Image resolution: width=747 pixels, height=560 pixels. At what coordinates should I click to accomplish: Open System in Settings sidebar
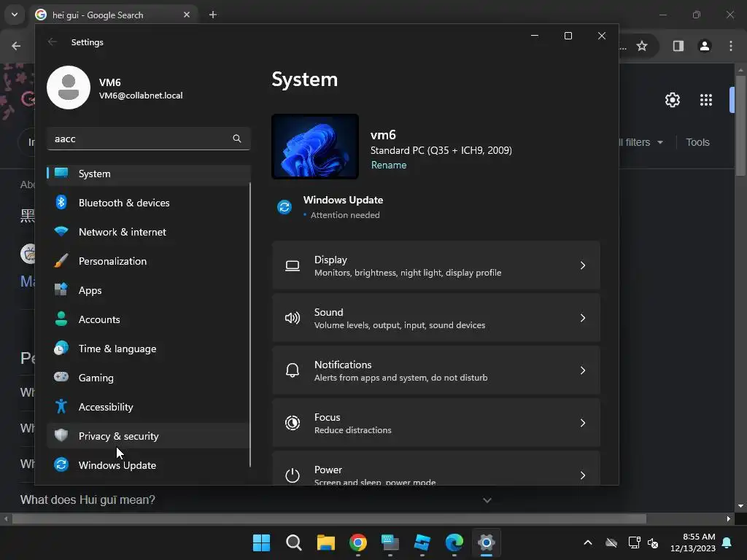click(149, 174)
